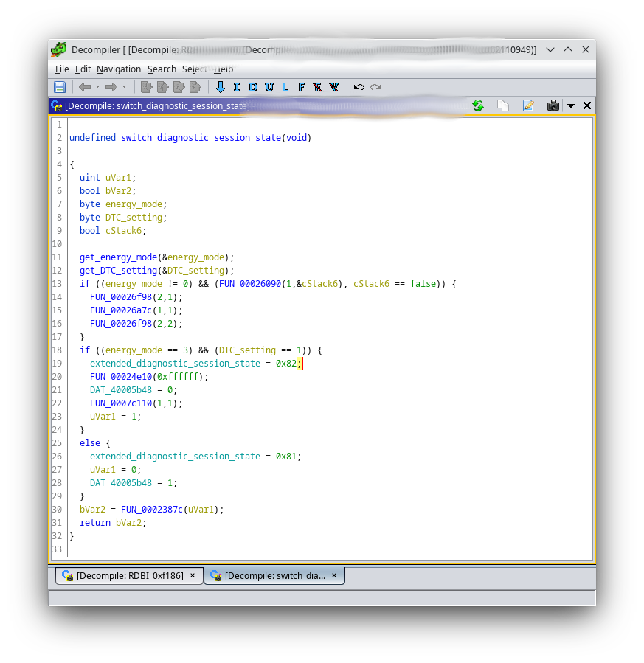644x663 pixels.
Task: Toggle the 'U' undefined navigation button
Action: click(269, 87)
